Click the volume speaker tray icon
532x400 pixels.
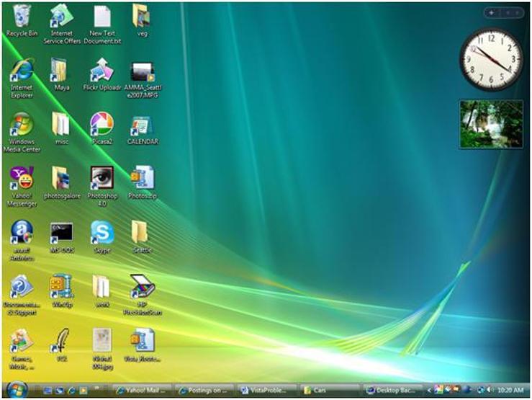(x=490, y=390)
